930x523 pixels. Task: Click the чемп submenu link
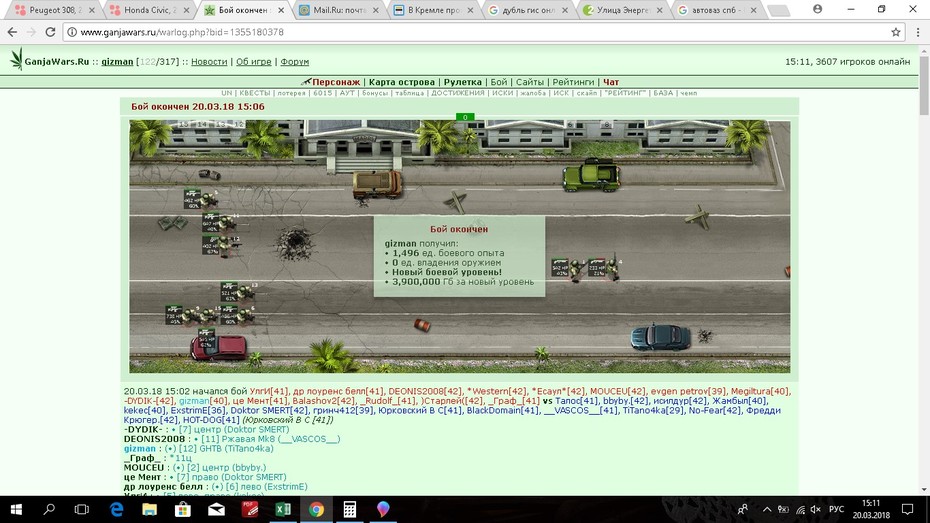689,93
